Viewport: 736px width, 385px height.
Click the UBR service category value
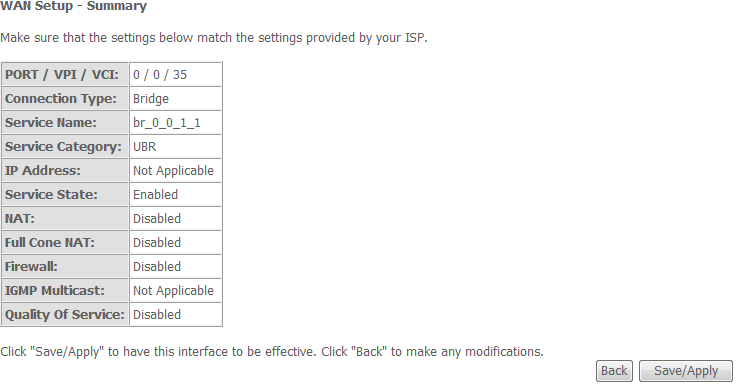(145, 146)
